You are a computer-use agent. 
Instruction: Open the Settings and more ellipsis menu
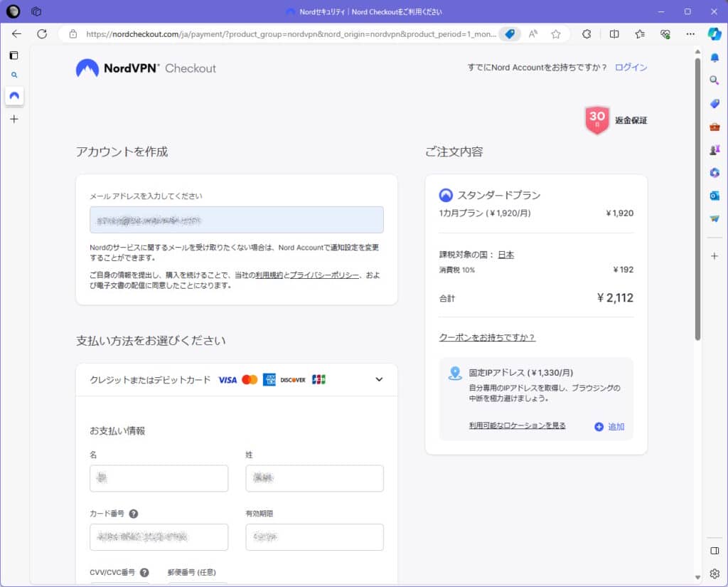point(690,34)
